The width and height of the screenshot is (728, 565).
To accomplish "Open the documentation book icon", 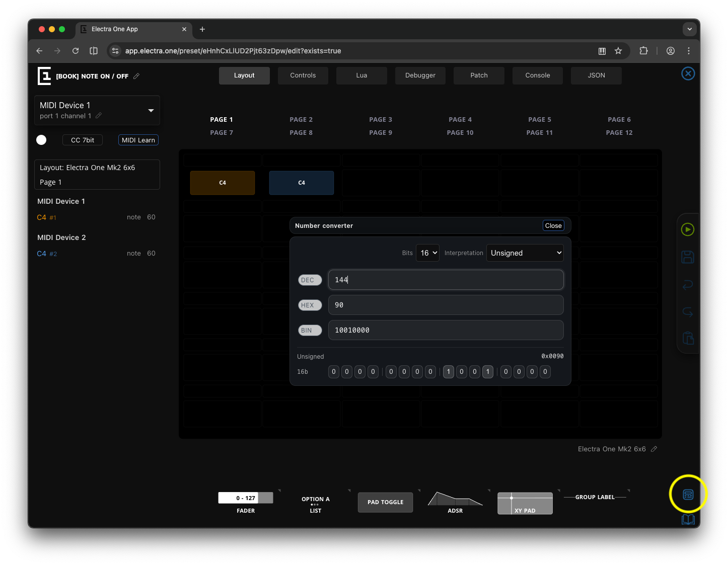I will tap(688, 519).
